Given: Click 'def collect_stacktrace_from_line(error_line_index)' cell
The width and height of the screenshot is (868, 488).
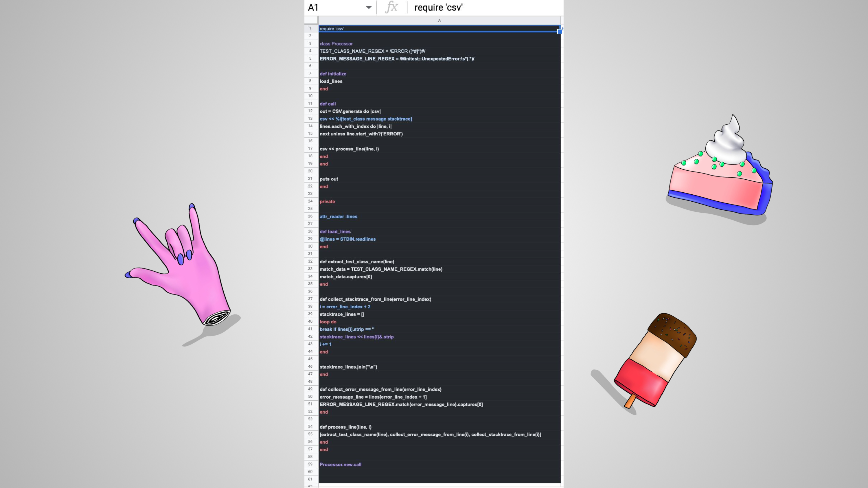Looking at the screenshot, I should tap(439, 299).
